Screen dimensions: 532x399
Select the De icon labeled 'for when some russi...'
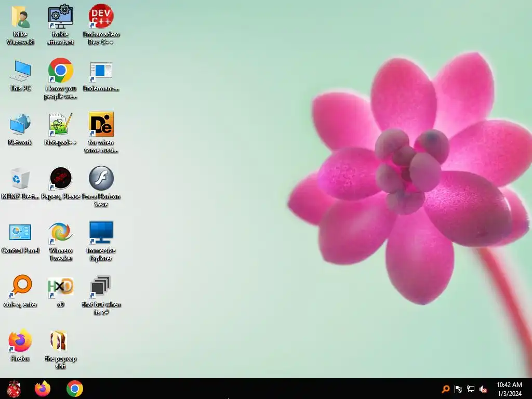[x=101, y=124]
